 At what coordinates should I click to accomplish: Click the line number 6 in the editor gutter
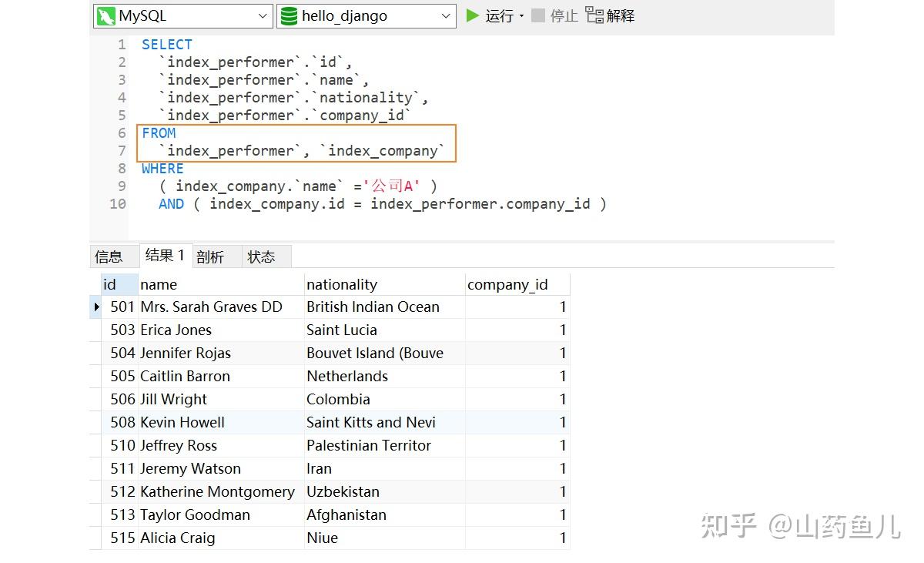tap(121, 132)
